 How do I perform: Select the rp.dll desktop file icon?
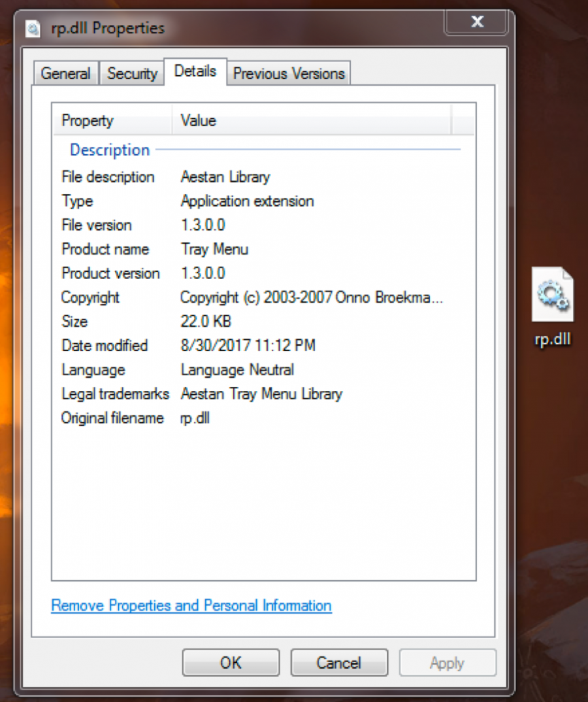pyautogui.click(x=553, y=295)
